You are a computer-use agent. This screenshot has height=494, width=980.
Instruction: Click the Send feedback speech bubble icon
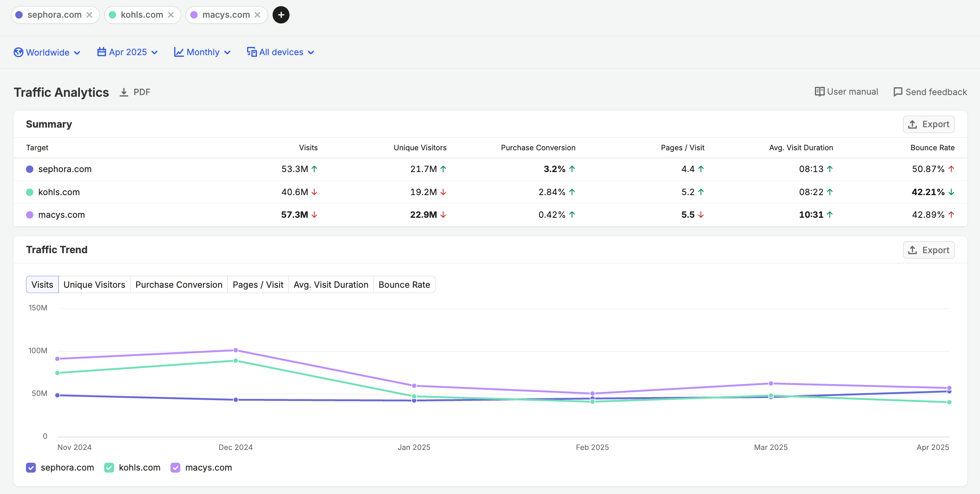point(898,92)
